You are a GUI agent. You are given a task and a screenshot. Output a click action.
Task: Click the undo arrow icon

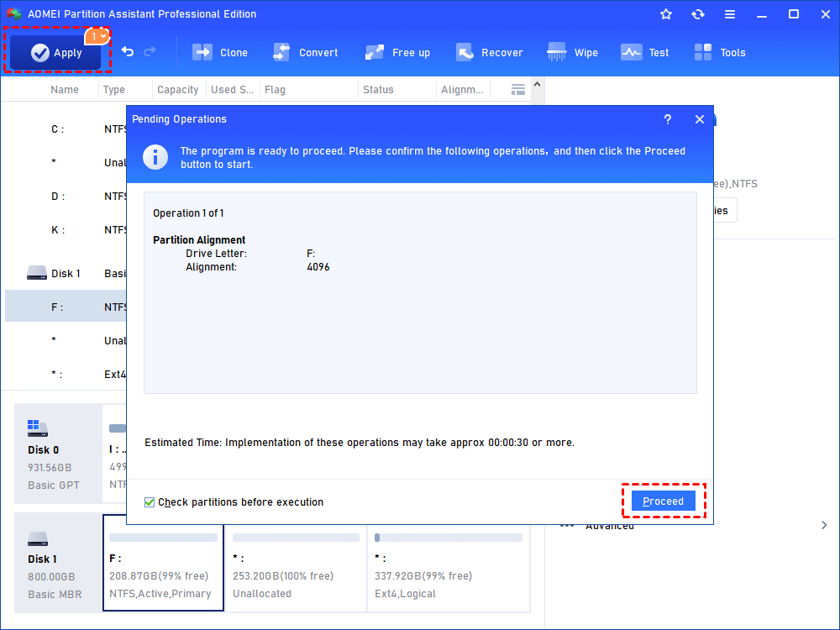click(128, 52)
